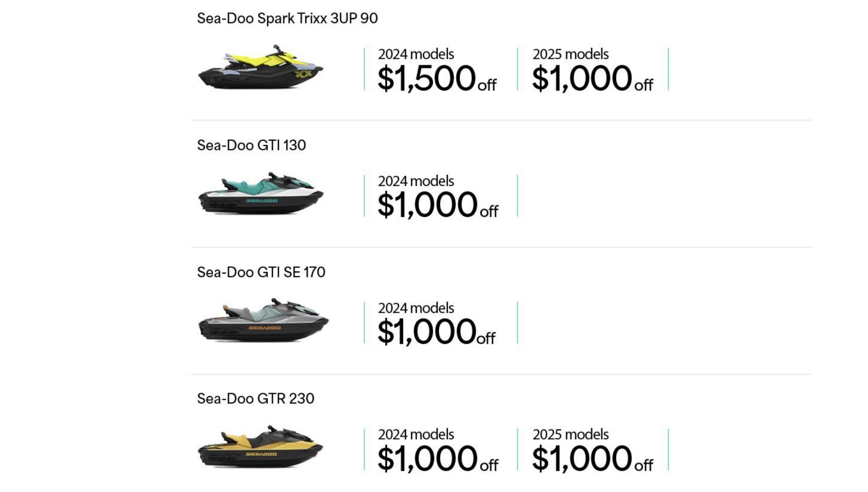Viewport: 868px width, 492px height.
Task: Click the gray GTI SE 170 watercraft image
Action: click(263, 320)
